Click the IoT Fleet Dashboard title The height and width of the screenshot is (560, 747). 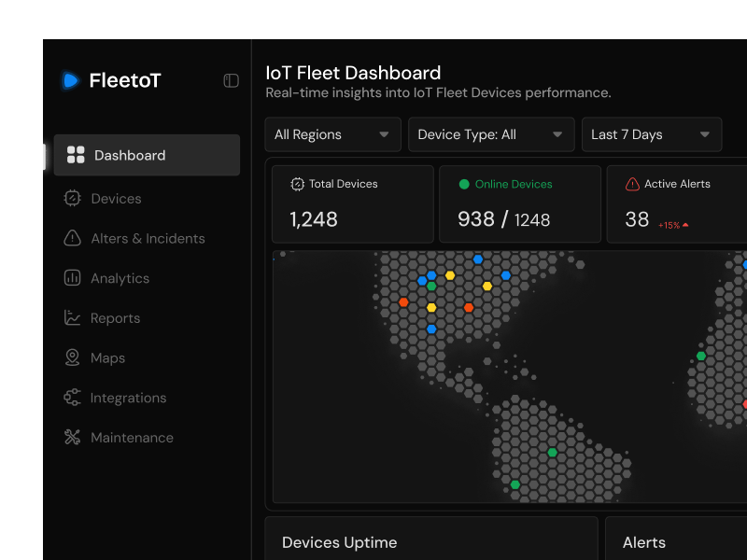point(353,73)
